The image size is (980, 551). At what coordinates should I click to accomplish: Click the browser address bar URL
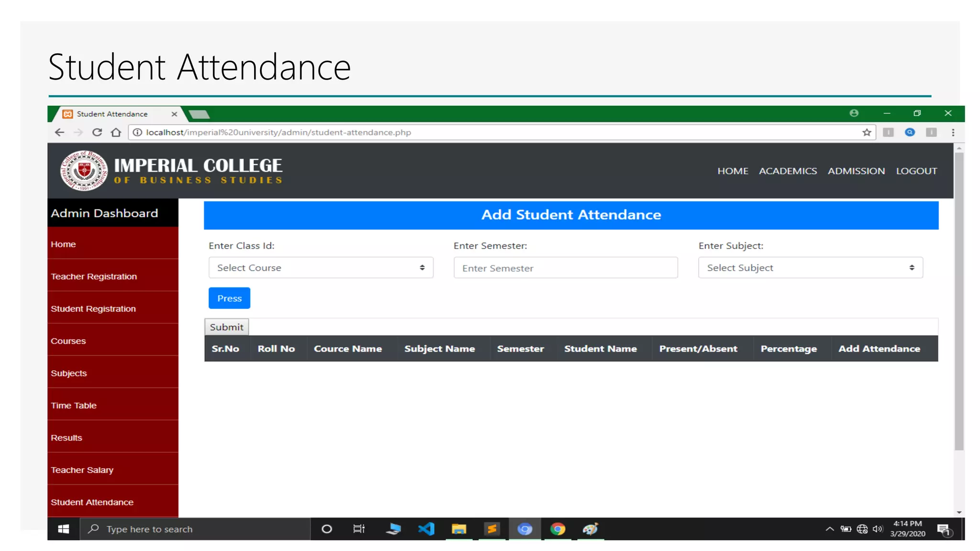pyautogui.click(x=278, y=132)
